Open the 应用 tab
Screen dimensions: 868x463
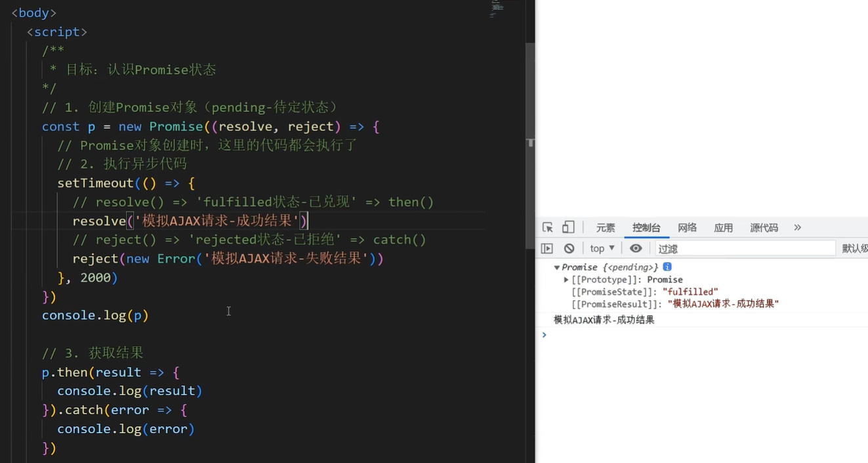724,228
